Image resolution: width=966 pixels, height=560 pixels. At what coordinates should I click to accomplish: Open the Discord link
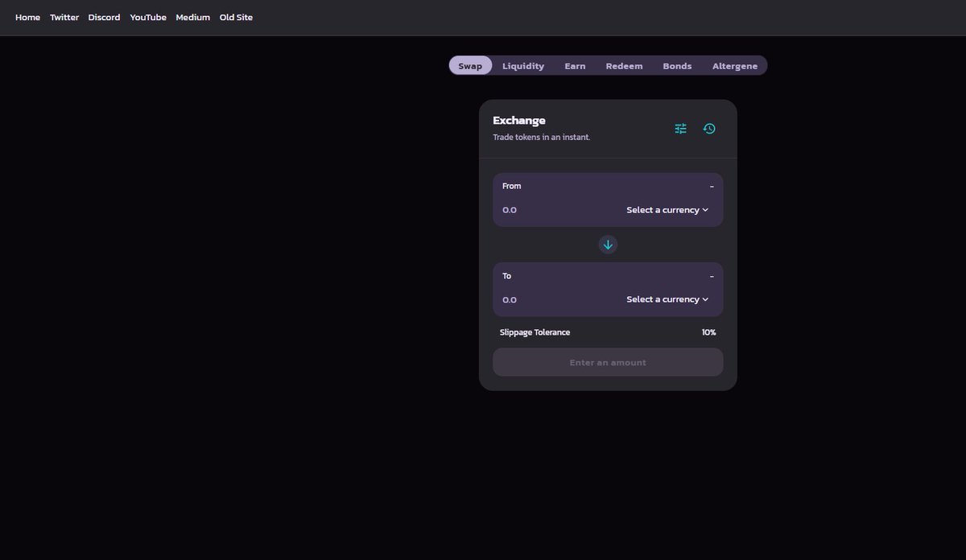[104, 18]
